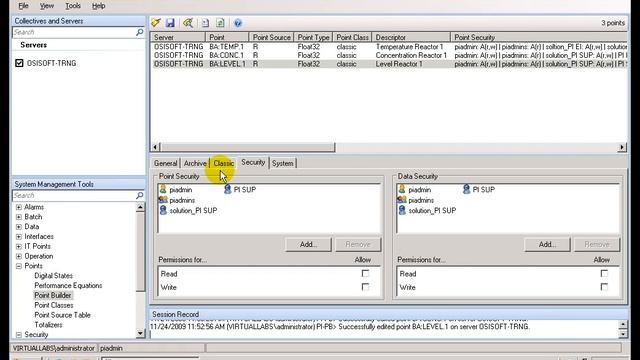The height and width of the screenshot is (360, 640).
Task: Click Remove button under Data Security
Action: click(597, 244)
